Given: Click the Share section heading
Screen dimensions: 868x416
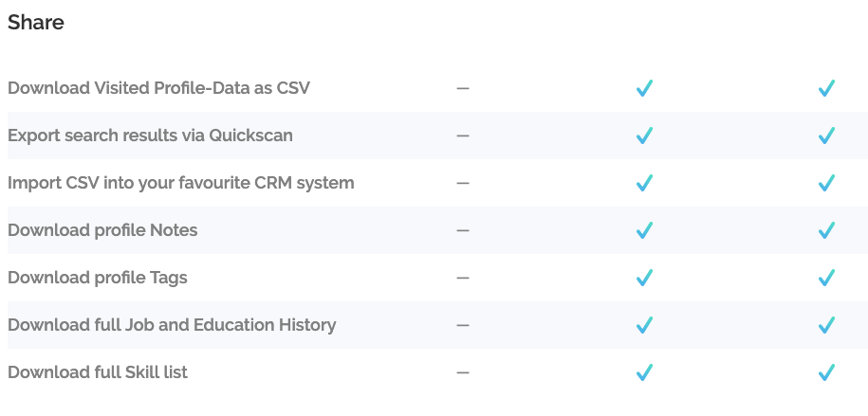Looking at the screenshot, I should coord(36,23).
